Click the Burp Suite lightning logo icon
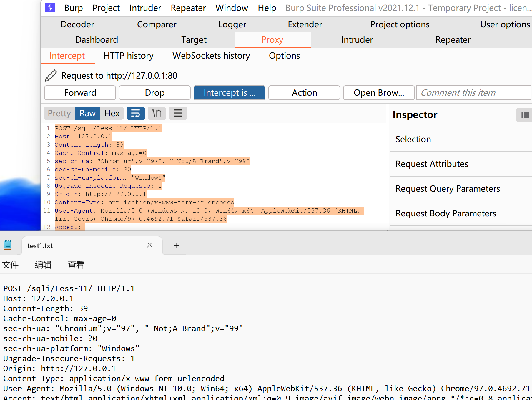The width and height of the screenshot is (532, 400). click(50, 8)
